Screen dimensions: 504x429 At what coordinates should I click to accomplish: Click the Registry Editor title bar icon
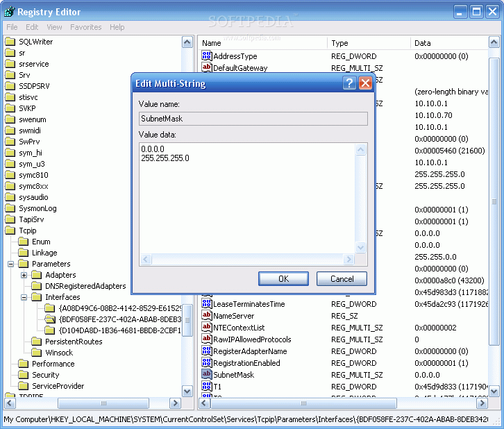point(9,12)
